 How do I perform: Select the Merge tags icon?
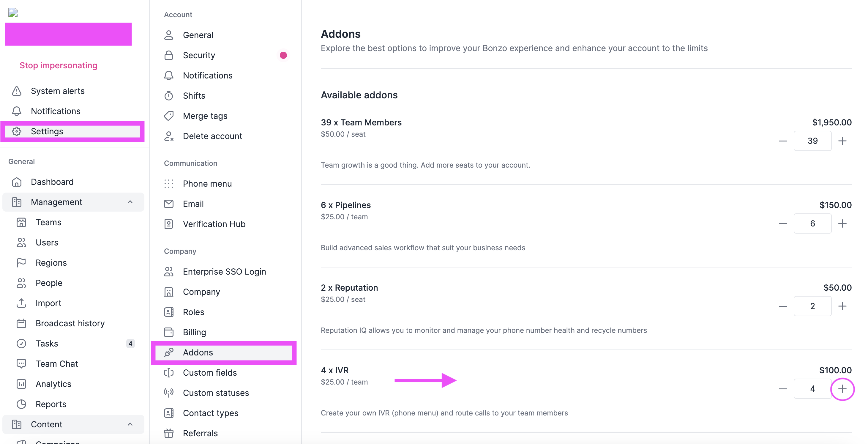169,116
